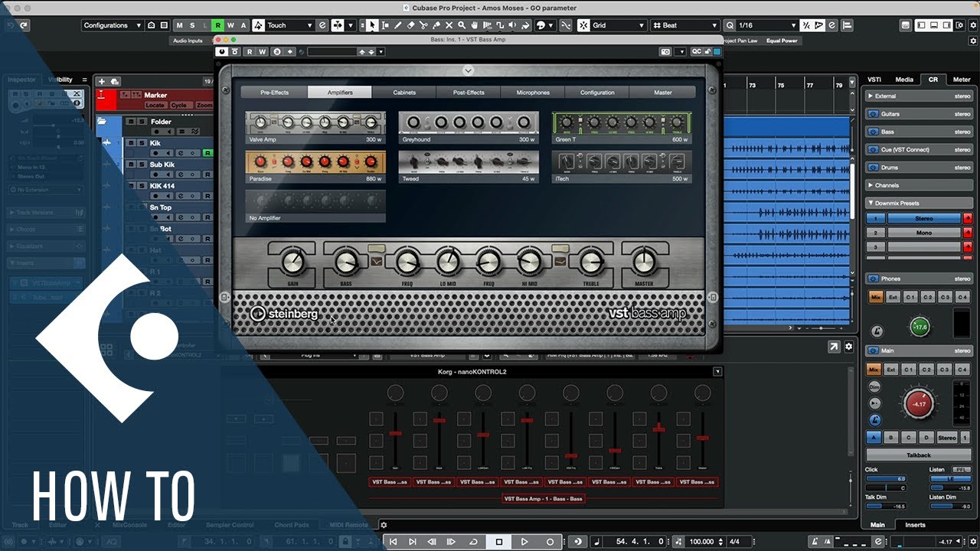Image resolution: width=980 pixels, height=551 pixels.
Task: Choose the Paradise amplifier
Action: coord(315,166)
